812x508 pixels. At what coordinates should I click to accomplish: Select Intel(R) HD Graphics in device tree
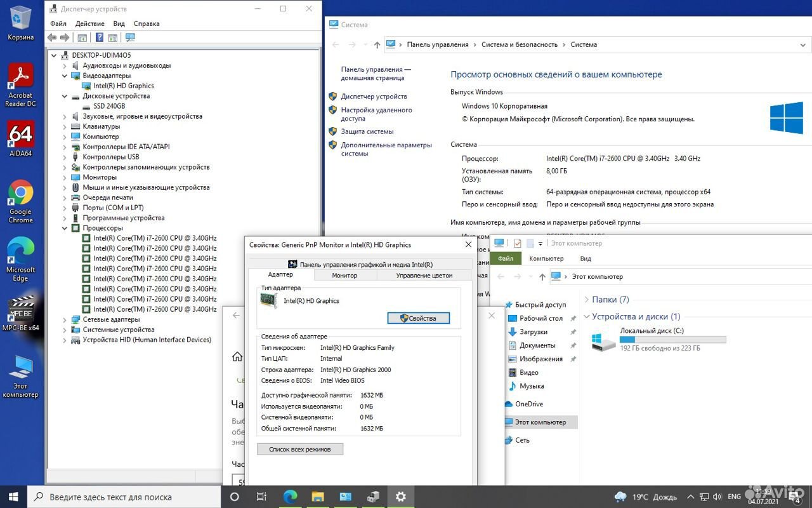(124, 86)
